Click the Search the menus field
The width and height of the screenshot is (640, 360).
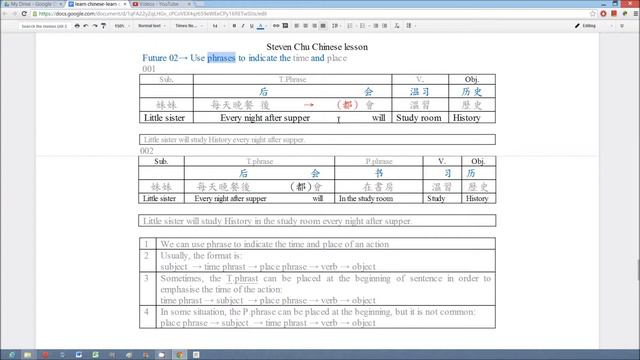[44, 26]
